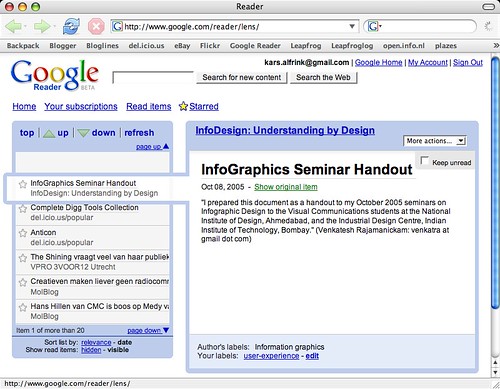Set show read items to hidden
The image size is (500, 389).
pyautogui.click(x=91, y=350)
